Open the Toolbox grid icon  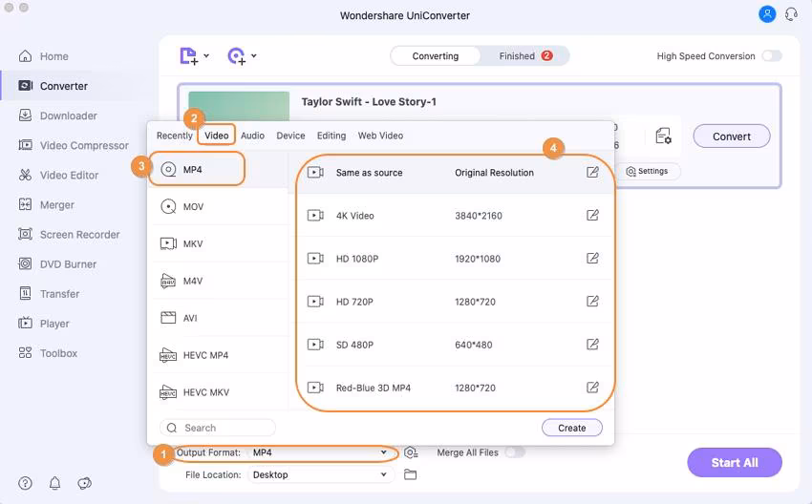tap(25, 353)
